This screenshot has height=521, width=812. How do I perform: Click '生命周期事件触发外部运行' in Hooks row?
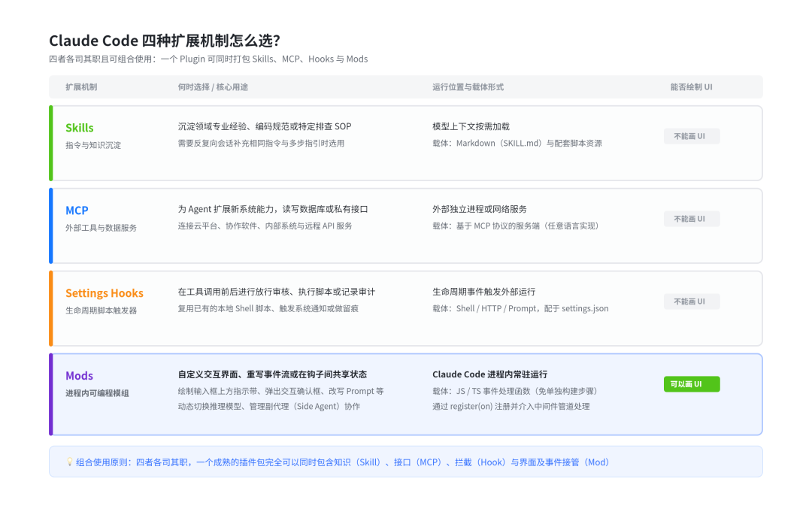[x=484, y=292]
